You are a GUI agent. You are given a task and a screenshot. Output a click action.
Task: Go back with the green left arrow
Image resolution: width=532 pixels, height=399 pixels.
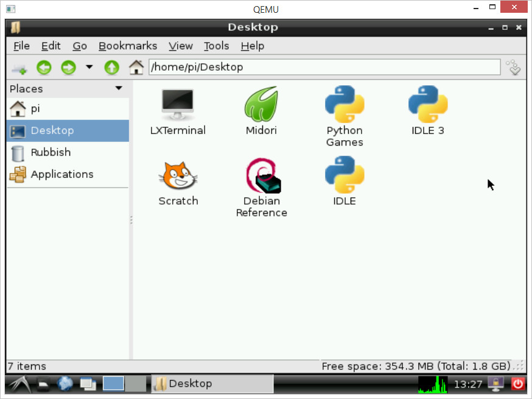click(x=44, y=68)
